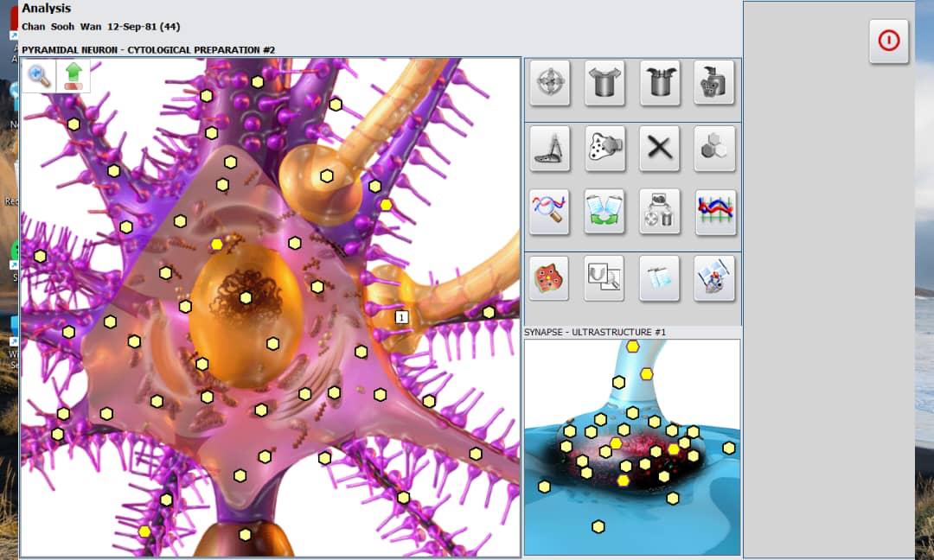Click the red and blue curves grid icon
The image size is (934, 560).
coord(714,212)
